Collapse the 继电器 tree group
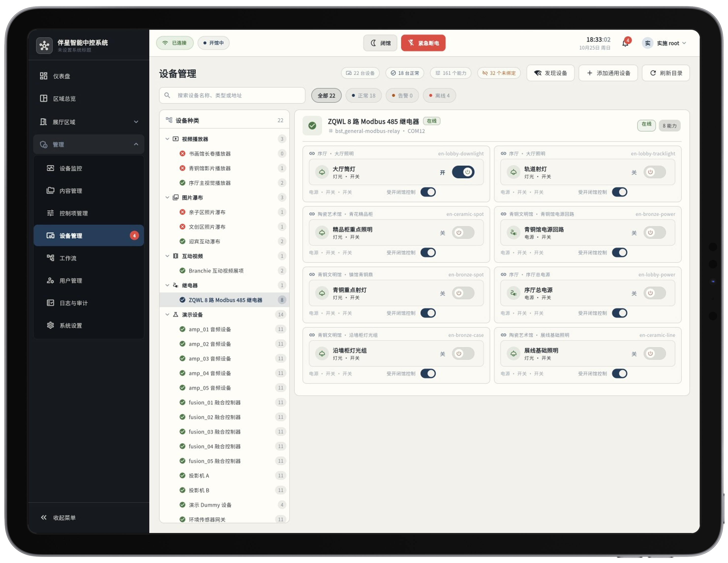728x563 pixels. pyautogui.click(x=167, y=285)
